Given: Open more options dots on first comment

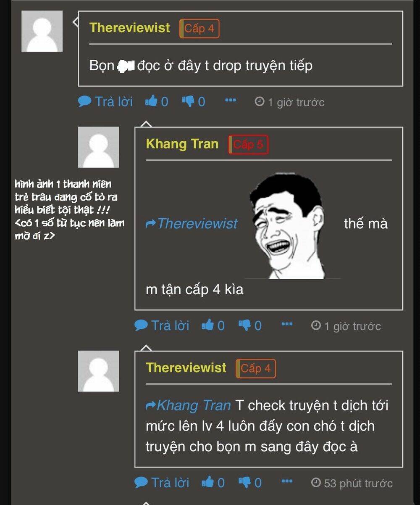Looking at the screenshot, I should [x=231, y=100].
